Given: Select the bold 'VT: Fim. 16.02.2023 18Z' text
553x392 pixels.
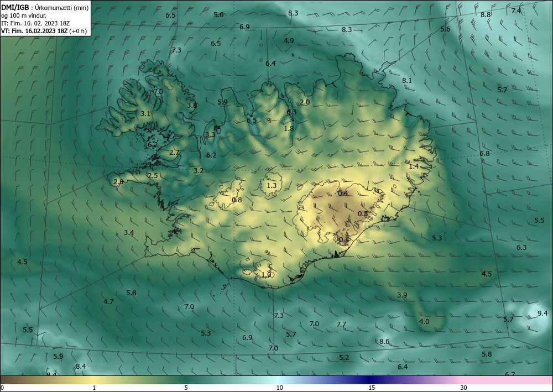Looking at the screenshot, I should click(x=34, y=31).
